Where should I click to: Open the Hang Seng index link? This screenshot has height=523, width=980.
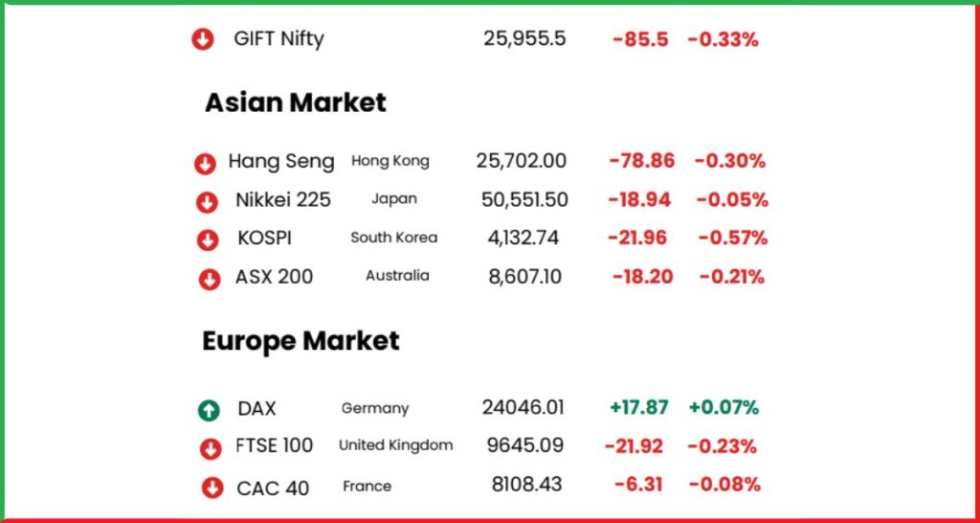coord(281,162)
